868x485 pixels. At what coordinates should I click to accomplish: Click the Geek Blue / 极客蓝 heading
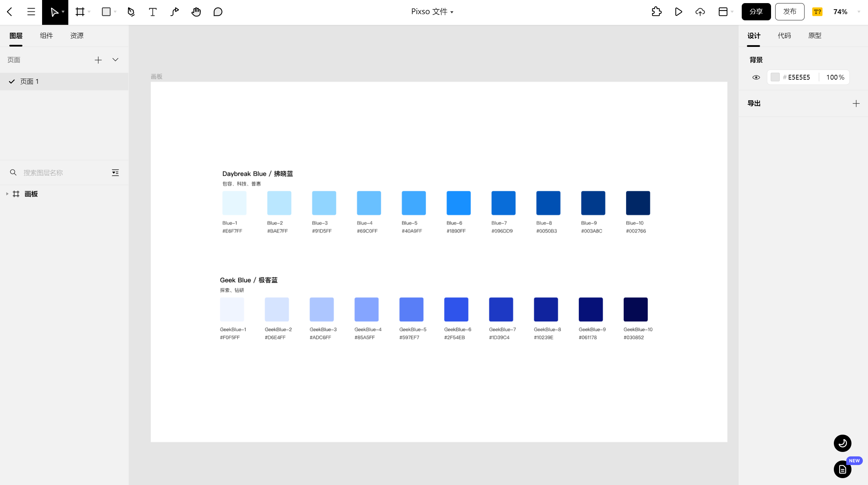(x=249, y=280)
